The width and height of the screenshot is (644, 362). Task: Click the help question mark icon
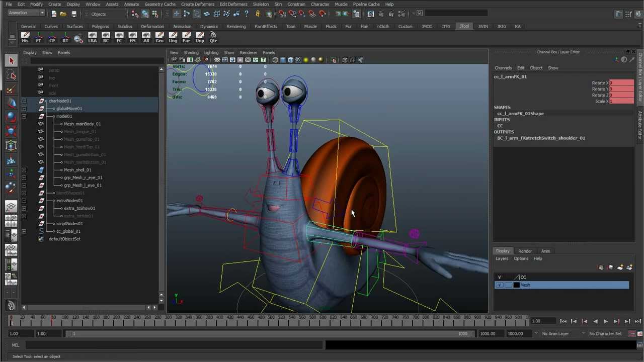point(246,14)
